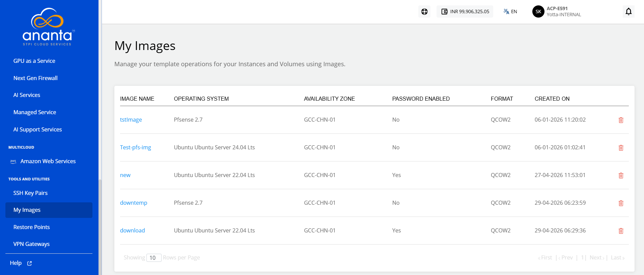The height and width of the screenshot is (275, 644).
Task: Open the image link named new
Action: pyautogui.click(x=125, y=175)
